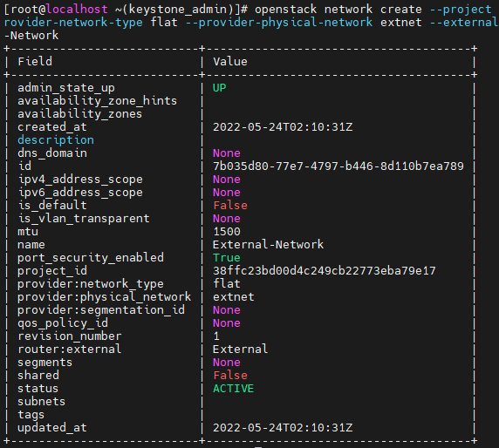Click the router:external field label
This screenshot has height=448, width=499.
click(x=70, y=350)
